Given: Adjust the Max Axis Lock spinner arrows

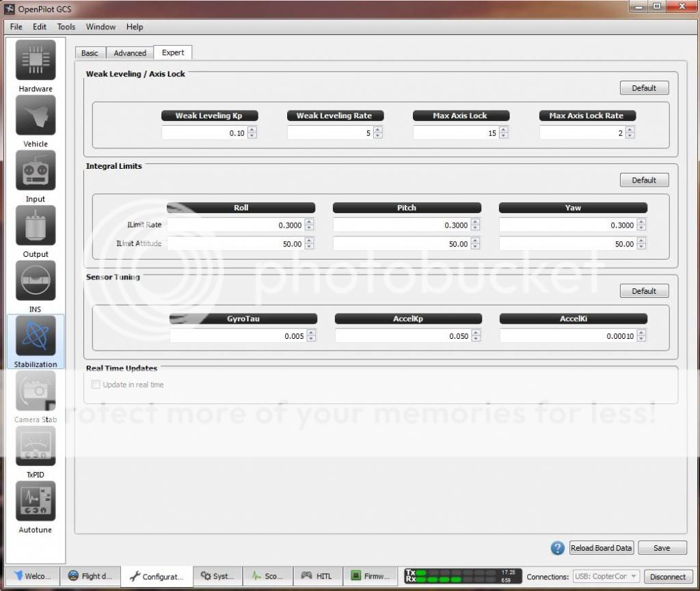Looking at the screenshot, I should pyautogui.click(x=504, y=133).
